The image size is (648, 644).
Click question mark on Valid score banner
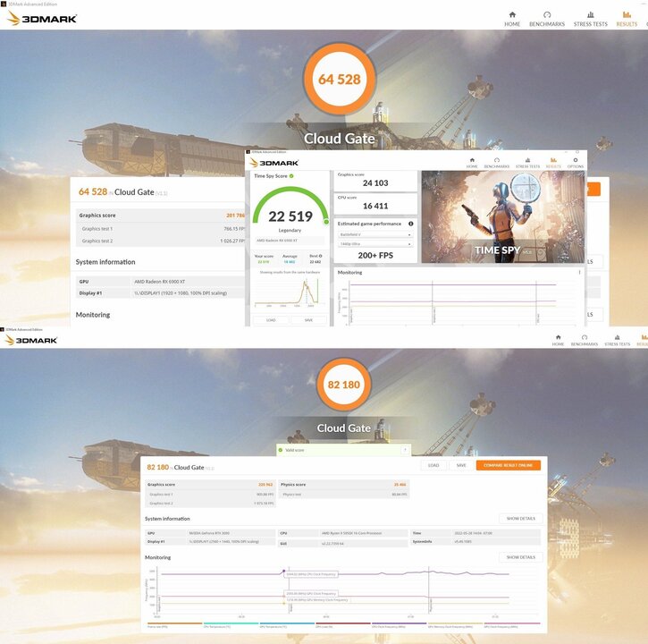point(405,450)
